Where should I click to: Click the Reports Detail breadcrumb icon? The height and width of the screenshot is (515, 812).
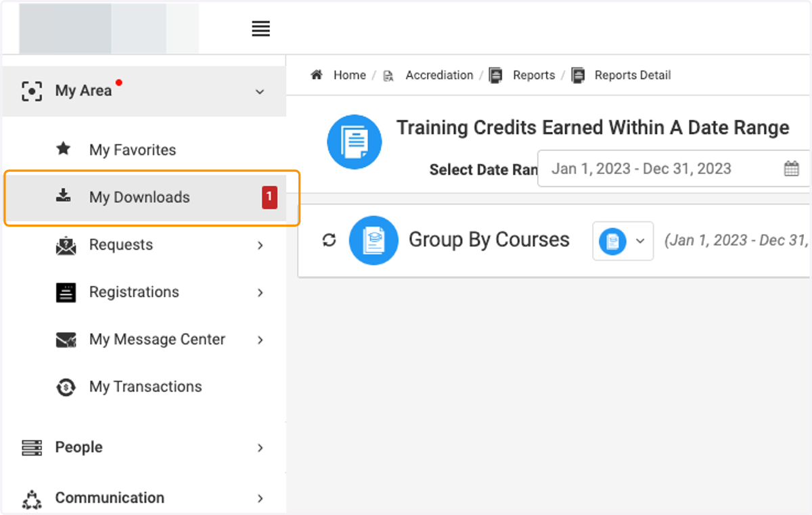(x=578, y=75)
